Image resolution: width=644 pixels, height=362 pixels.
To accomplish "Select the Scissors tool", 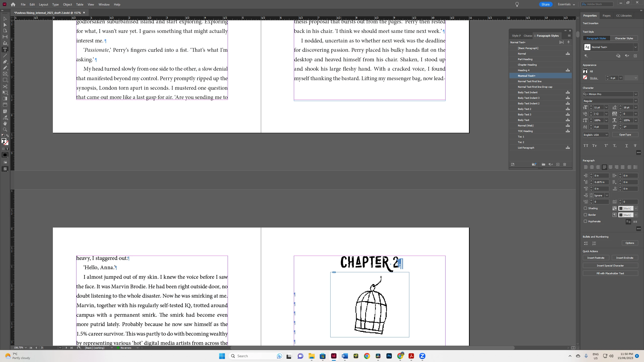I will [5, 86].
